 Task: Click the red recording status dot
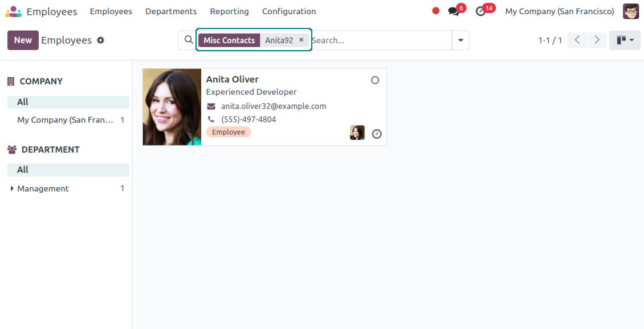[x=436, y=11]
